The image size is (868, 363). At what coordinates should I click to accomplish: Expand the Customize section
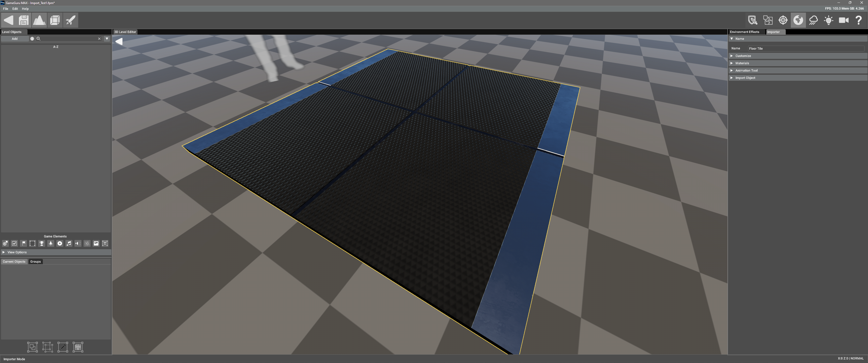click(798, 56)
